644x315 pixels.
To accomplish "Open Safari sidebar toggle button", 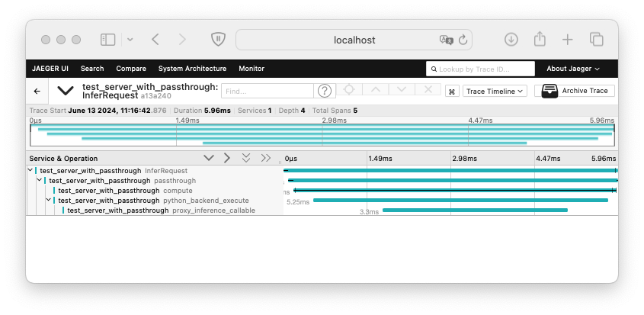I will (x=107, y=40).
